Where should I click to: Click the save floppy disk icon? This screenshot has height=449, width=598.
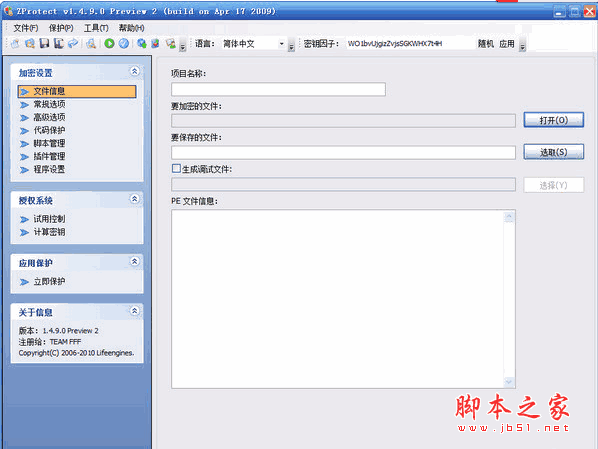44,43
